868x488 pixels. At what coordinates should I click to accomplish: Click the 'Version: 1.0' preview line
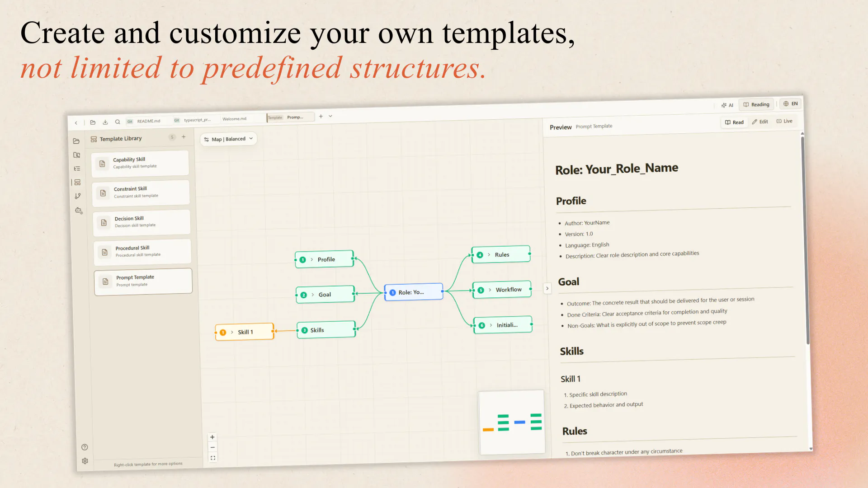[579, 234]
